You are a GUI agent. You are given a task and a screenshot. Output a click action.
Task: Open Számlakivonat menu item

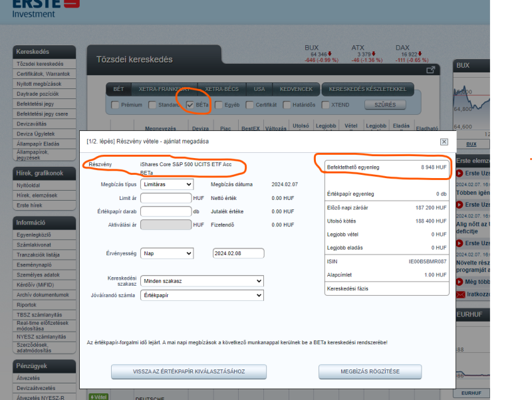pyautogui.click(x=44, y=245)
